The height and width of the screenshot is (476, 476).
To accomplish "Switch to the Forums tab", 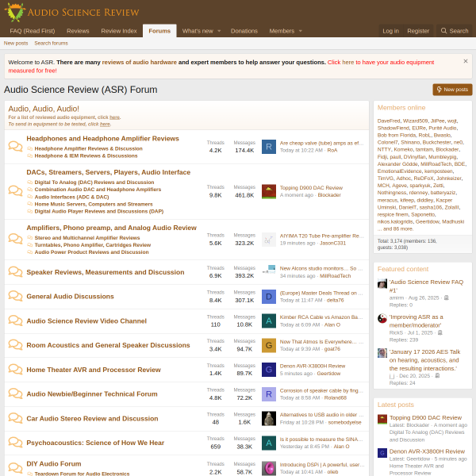I will (159, 31).
